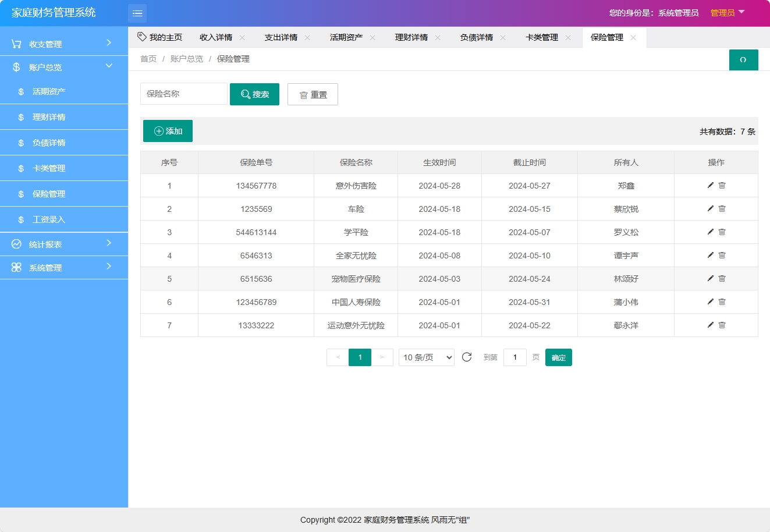Click the 保险名称 search input field
This screenshot has height=532, width=770.
coord(183,94)
